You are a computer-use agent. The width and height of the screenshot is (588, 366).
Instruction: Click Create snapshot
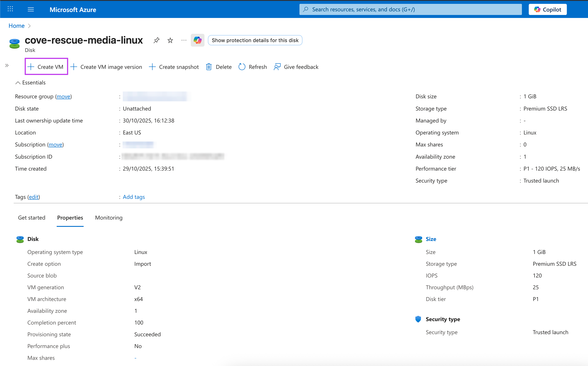[174, 67]
